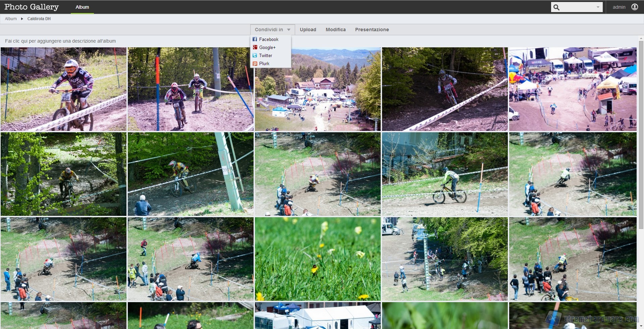Open the Album tab

[x=82, y=7]
